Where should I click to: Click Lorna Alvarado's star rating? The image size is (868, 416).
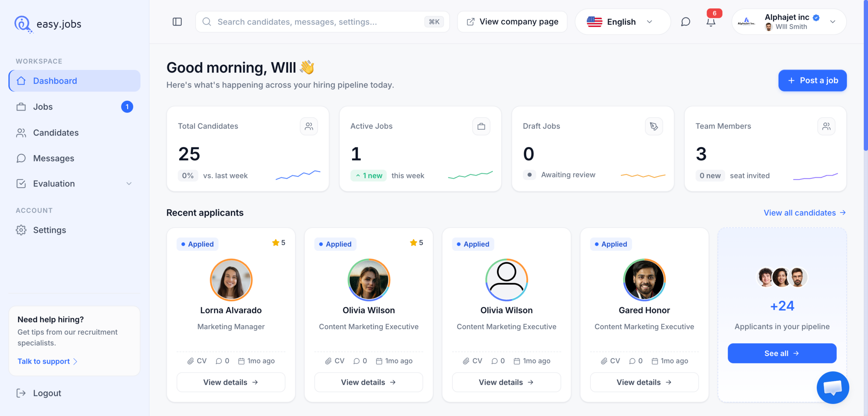click(279, 243)
